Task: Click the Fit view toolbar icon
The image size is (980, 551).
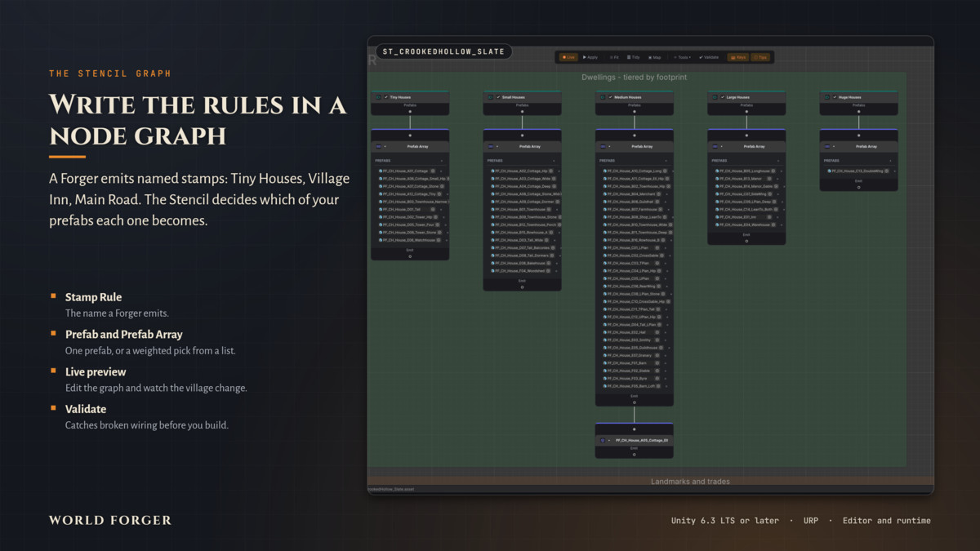Action: pyautogui.click(x=613, y=57)
